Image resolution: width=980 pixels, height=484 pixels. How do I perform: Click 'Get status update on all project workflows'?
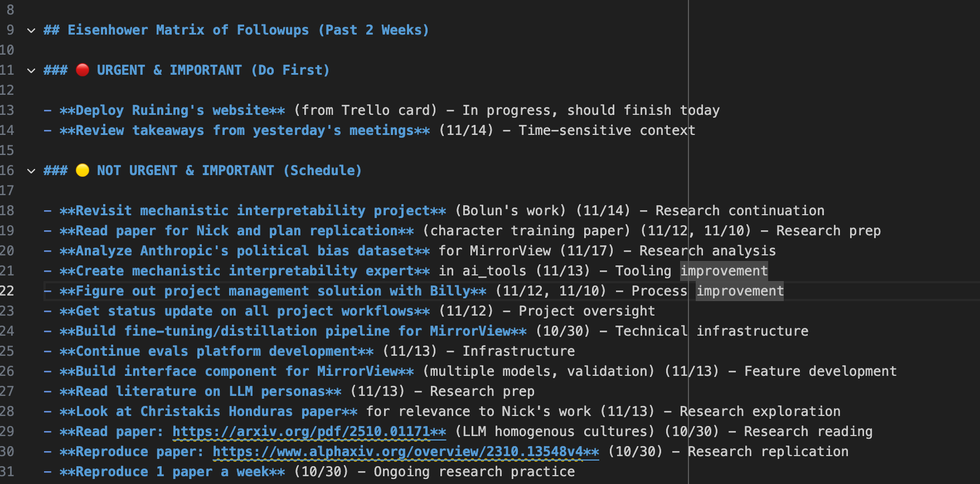(x=244, y=311)
